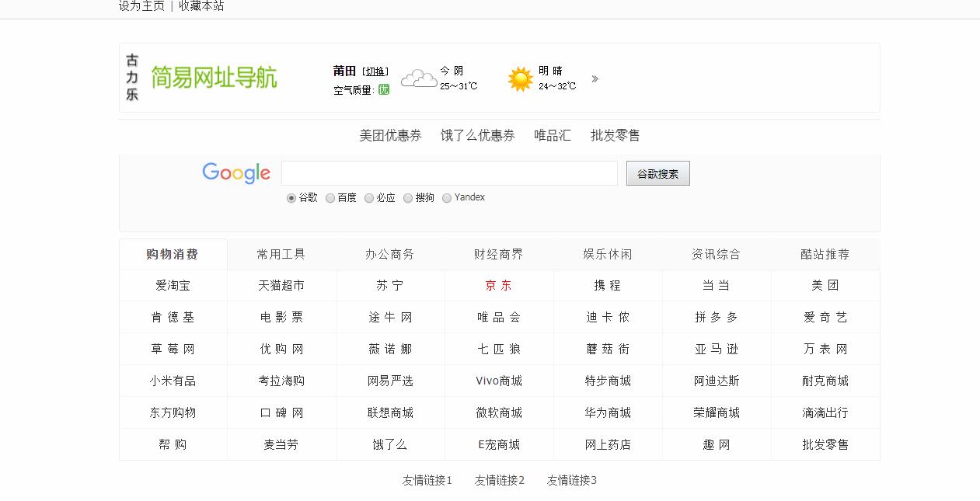Visit the 友情链接2 footer link
980x501 pixels.
[x=498, y=480]
